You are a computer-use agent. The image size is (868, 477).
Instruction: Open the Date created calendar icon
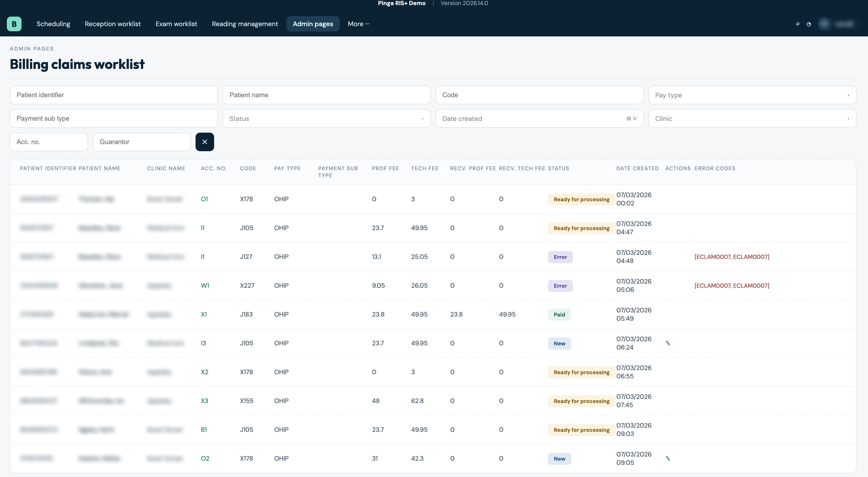pyautogui.click(x=629, y=118)
